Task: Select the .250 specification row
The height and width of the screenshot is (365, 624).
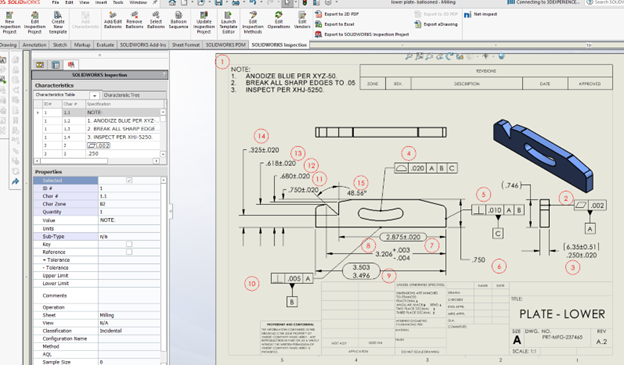Action: 124,153
